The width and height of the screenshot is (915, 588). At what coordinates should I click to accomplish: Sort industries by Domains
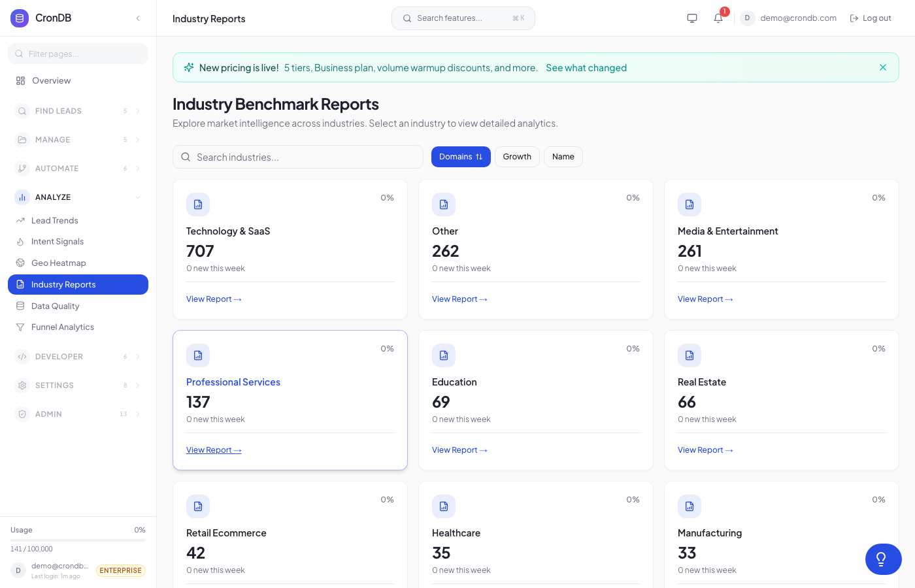coord(461,157)
